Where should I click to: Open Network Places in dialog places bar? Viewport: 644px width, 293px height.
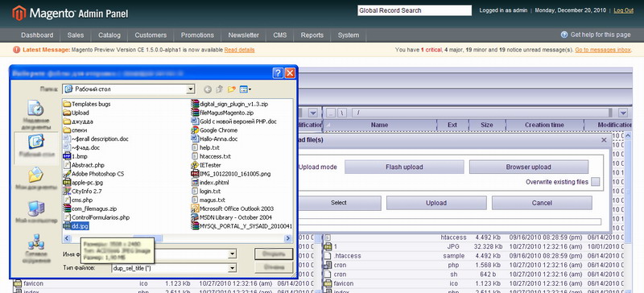[35, 248]
